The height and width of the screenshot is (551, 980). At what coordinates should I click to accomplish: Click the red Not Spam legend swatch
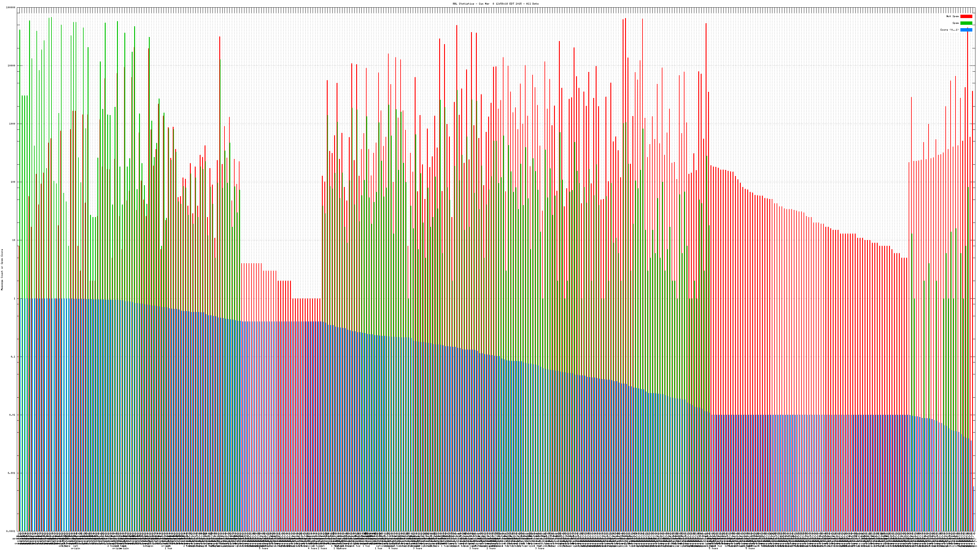pyautogui.click(x=966, y=16)
